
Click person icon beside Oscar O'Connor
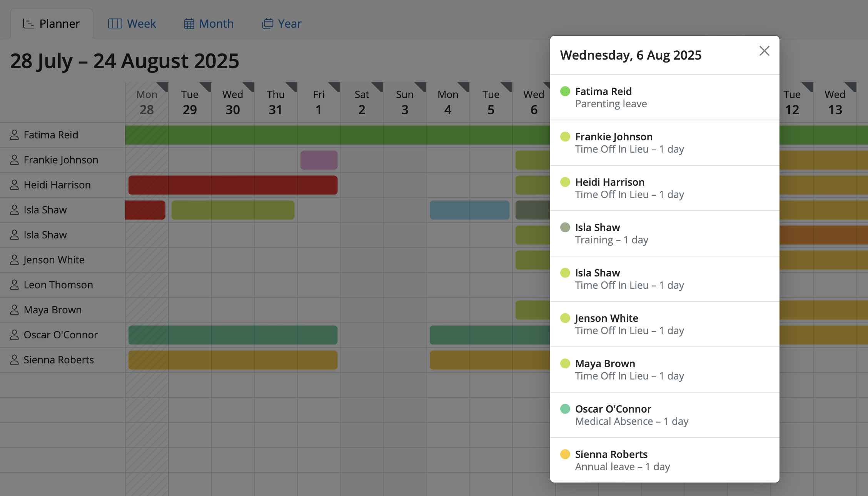[x=14, y=335]
